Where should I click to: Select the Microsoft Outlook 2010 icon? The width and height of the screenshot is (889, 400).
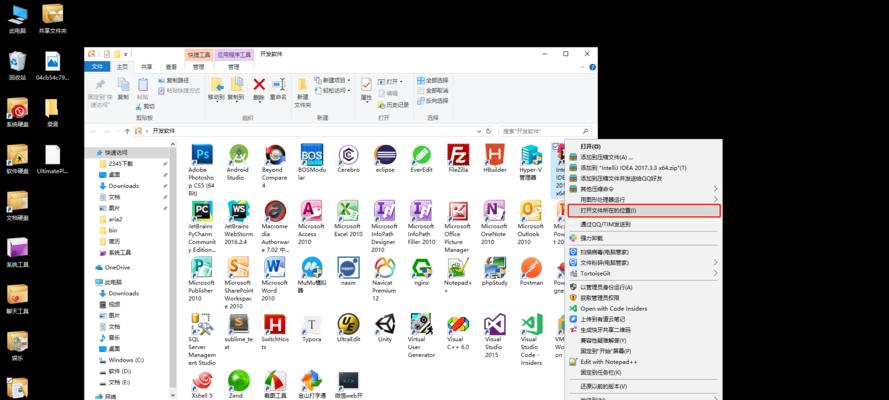[531, 211]
